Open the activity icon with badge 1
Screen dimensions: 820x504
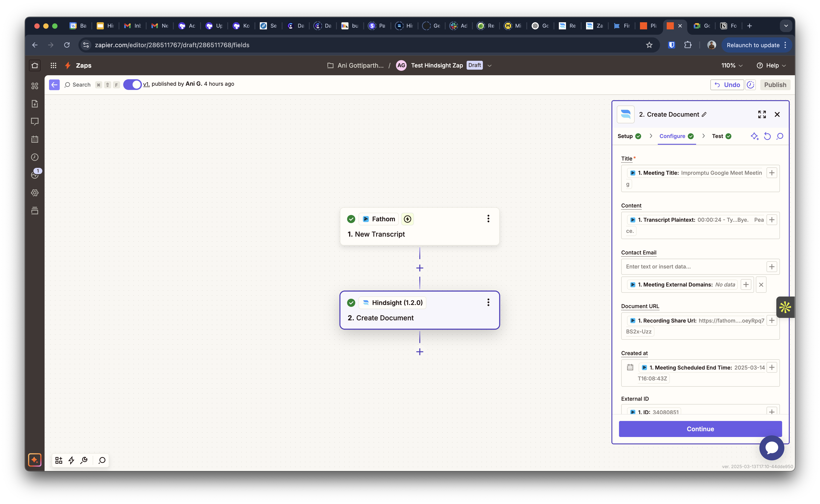[35, 174]
